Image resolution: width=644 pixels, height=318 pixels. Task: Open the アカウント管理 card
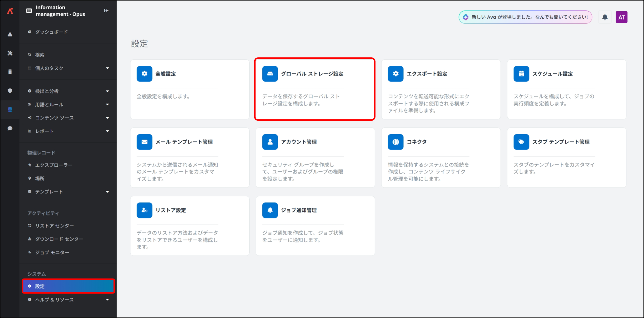click(315, 158)
